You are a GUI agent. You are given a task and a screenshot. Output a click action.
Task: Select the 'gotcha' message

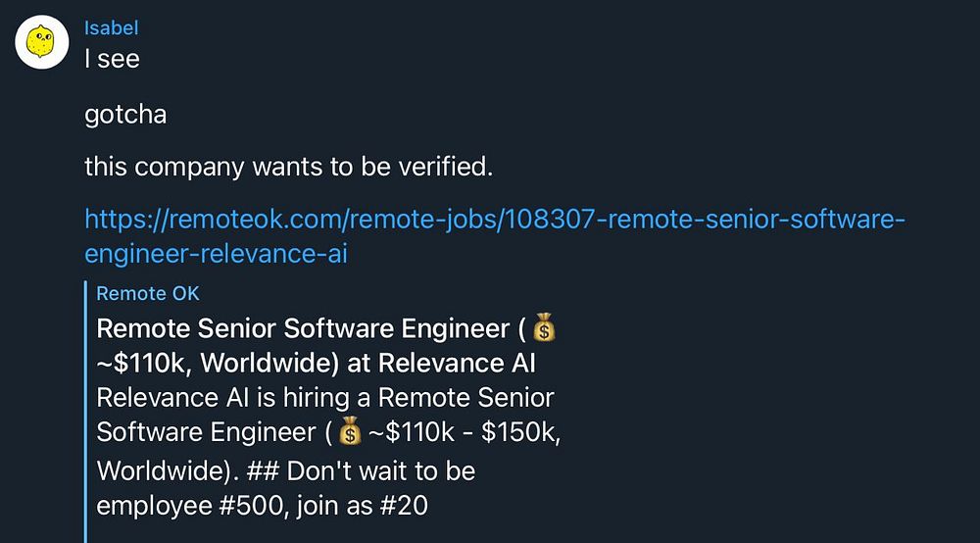pos(125,115)
